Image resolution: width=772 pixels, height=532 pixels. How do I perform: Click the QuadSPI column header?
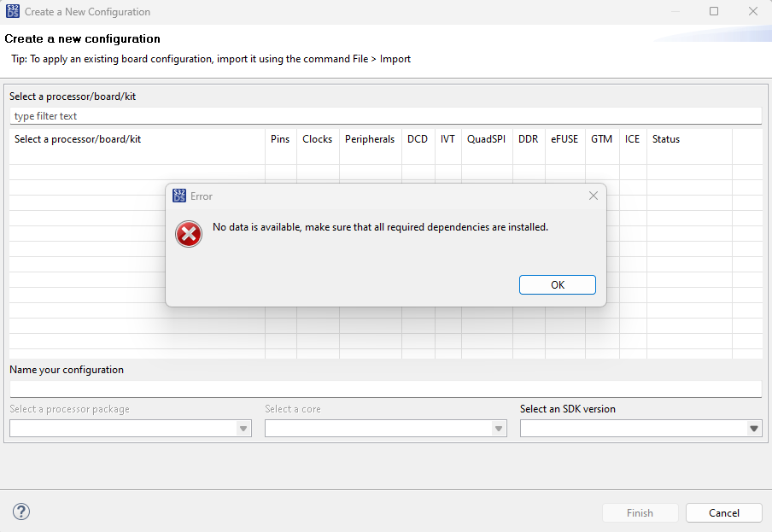click(486, 138)
